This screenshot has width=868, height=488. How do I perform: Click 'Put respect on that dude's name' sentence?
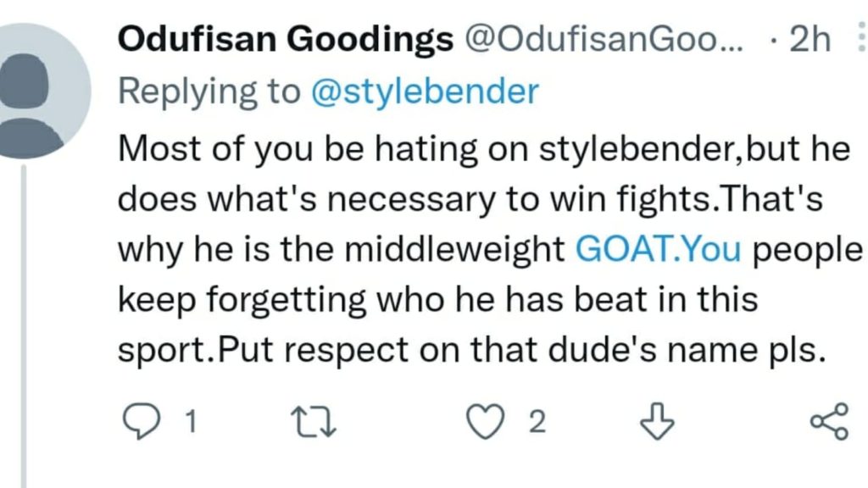point(521,350)
